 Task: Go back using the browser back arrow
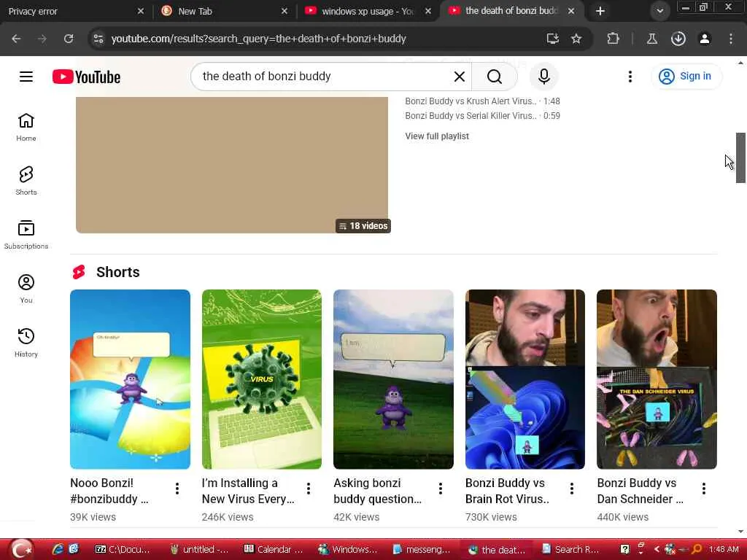pos(16,39)
